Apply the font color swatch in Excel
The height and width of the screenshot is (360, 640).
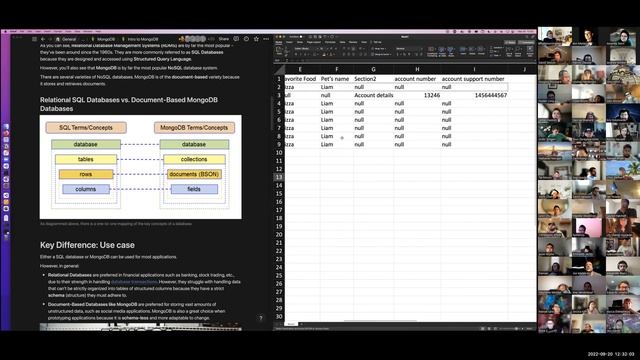click(331, 54)
